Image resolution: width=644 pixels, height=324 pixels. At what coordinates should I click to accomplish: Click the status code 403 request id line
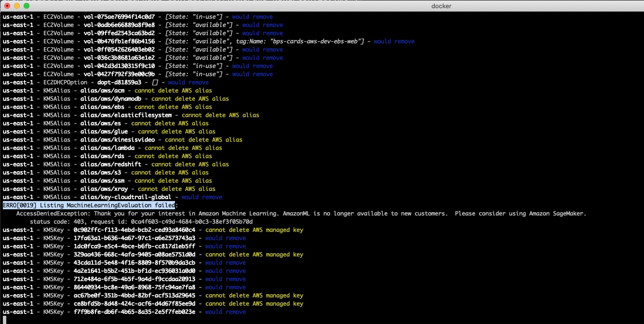(x=140, y=221)
